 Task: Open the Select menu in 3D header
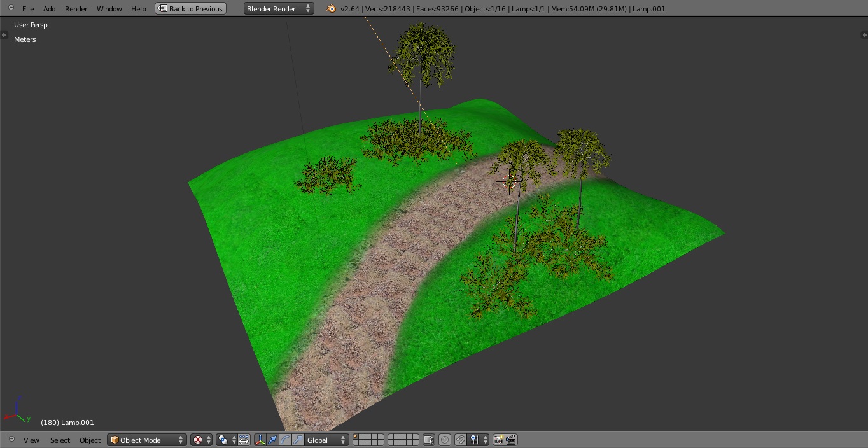click(60, 440)
